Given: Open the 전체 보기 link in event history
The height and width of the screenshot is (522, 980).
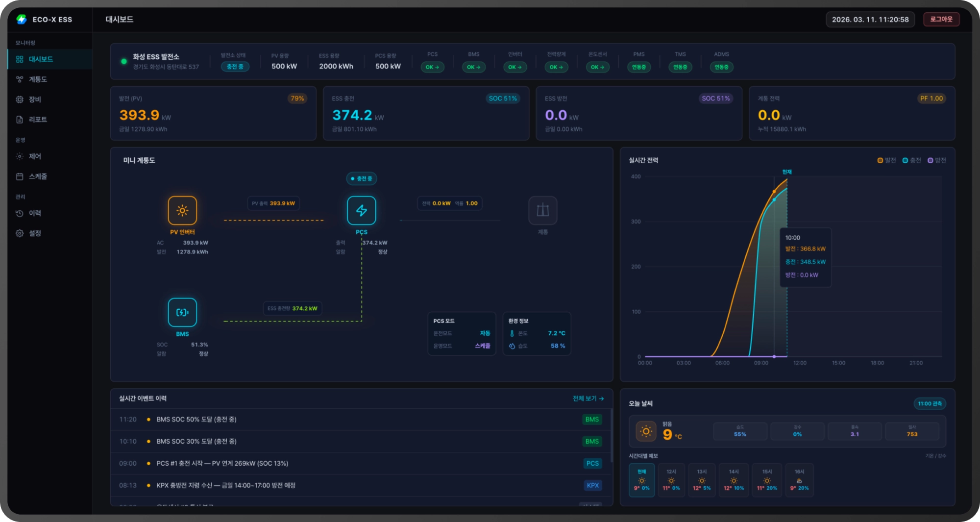Looking at the screenshot, I should (588, 398).
